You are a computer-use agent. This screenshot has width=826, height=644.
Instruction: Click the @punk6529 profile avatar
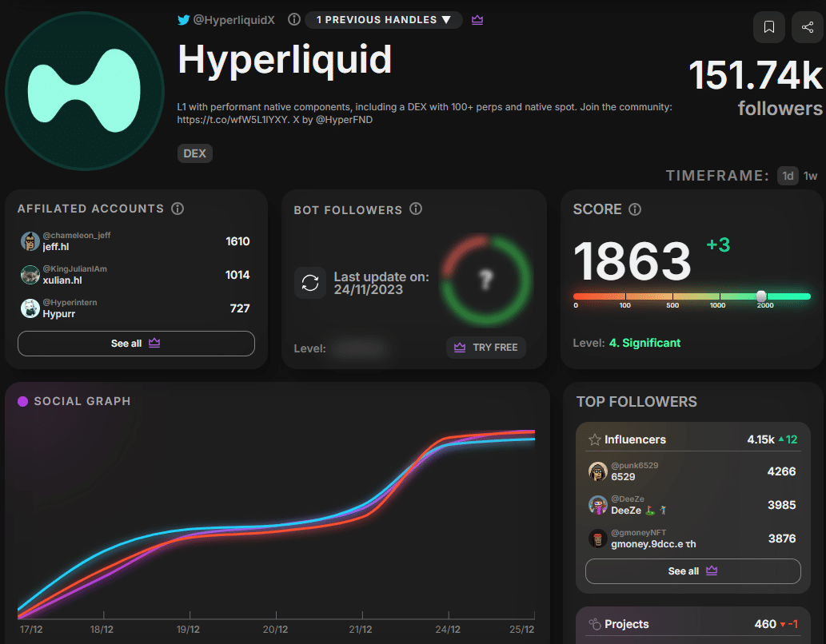click(x=597, y=471)
